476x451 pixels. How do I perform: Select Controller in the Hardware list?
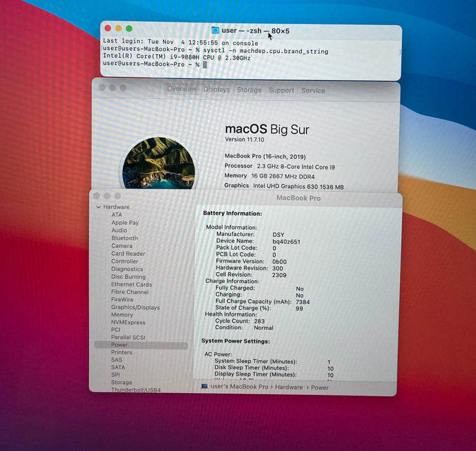coord(124,261)
